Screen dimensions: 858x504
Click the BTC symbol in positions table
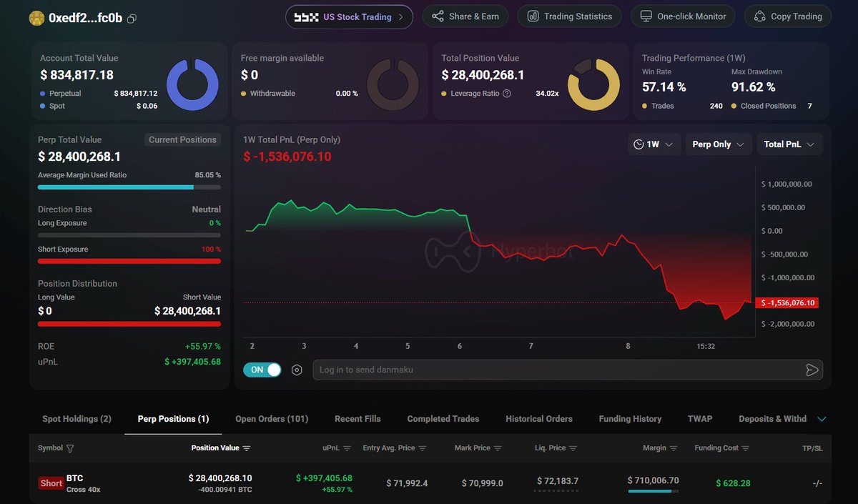tap(75, 478)
